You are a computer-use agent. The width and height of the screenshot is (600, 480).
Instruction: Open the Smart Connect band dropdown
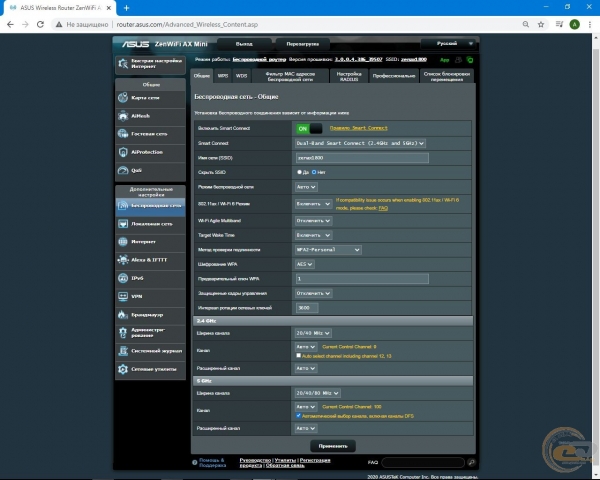[x=360, y=143]
